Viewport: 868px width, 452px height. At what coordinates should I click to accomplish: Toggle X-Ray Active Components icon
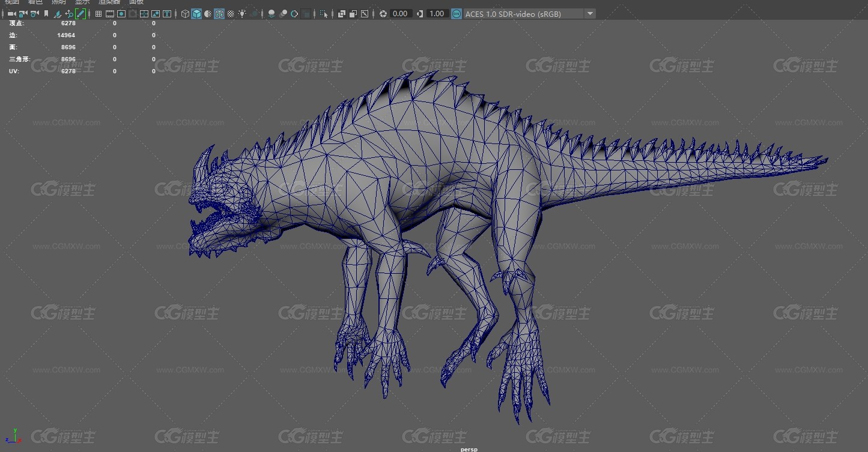coord(353,14)
